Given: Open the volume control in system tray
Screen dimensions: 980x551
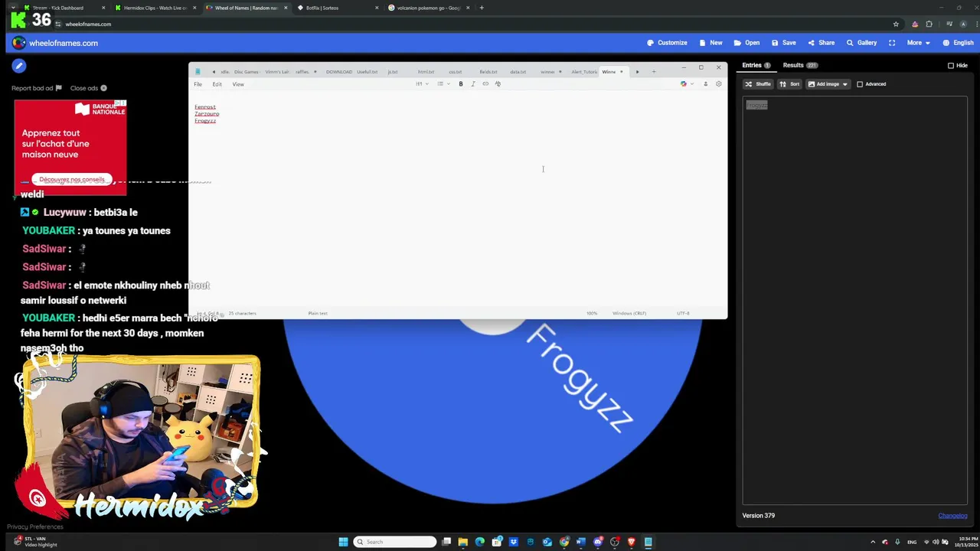Looking at the screenshot, I should tap(935, 542).
